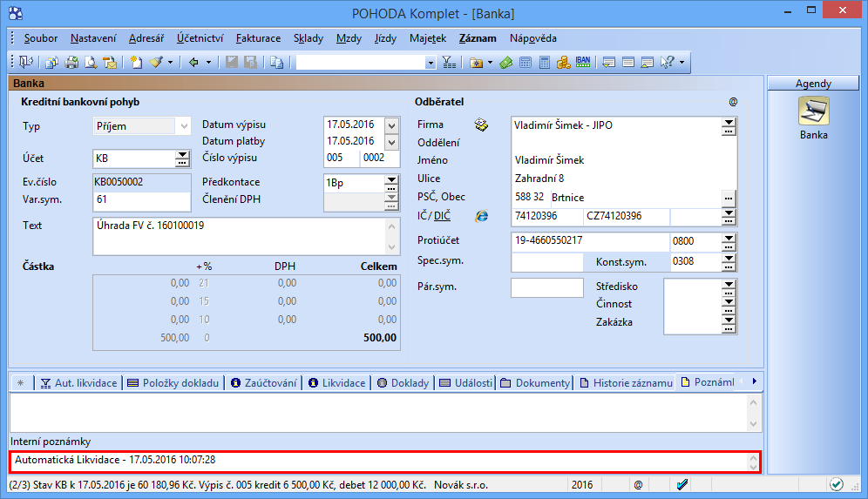
Task: Click the gold coins toolbar icon
Action: 564,62
